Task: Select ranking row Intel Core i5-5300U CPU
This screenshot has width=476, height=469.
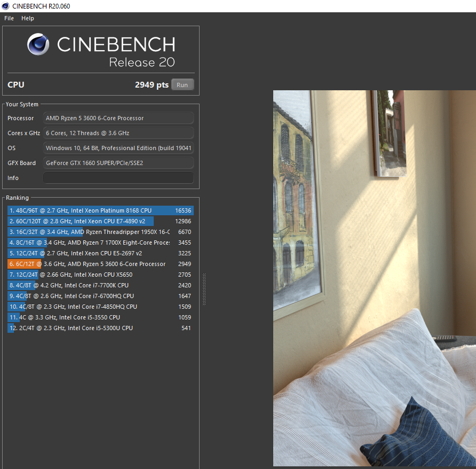Action: pyautogui.click(x=100, y=328)
